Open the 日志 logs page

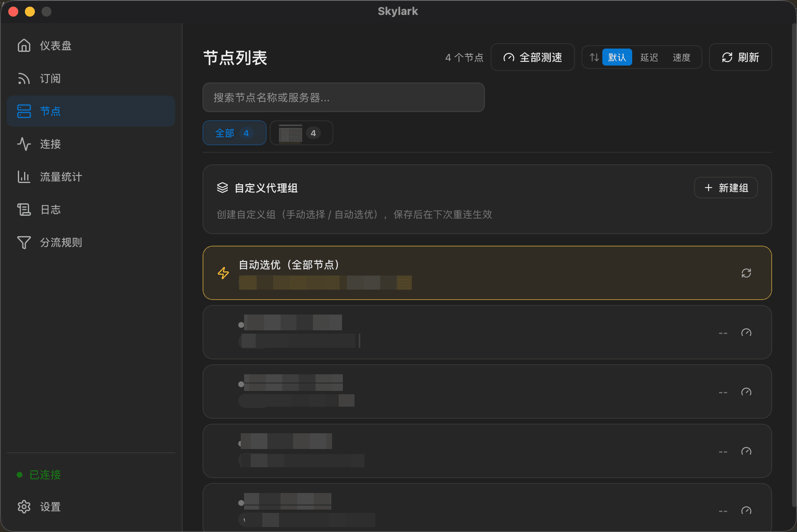pyautogui.click(x=90, y=210)
